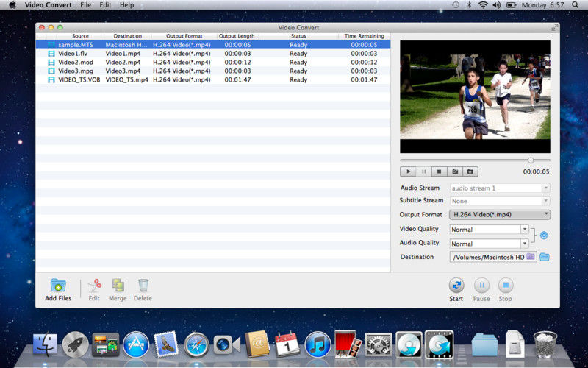Open the Output Format dropdown

pyautogui.click(x=500, y=215)
